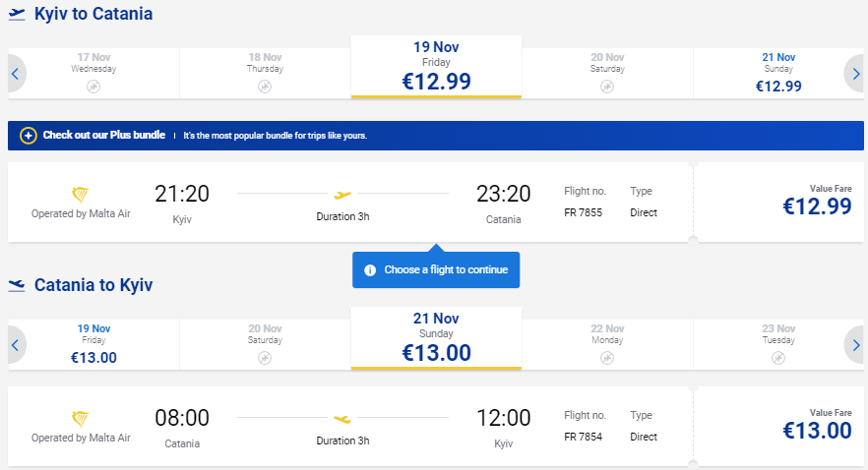
Task: Show earlier outbound dates with left arrow
Action: point(16,74)
